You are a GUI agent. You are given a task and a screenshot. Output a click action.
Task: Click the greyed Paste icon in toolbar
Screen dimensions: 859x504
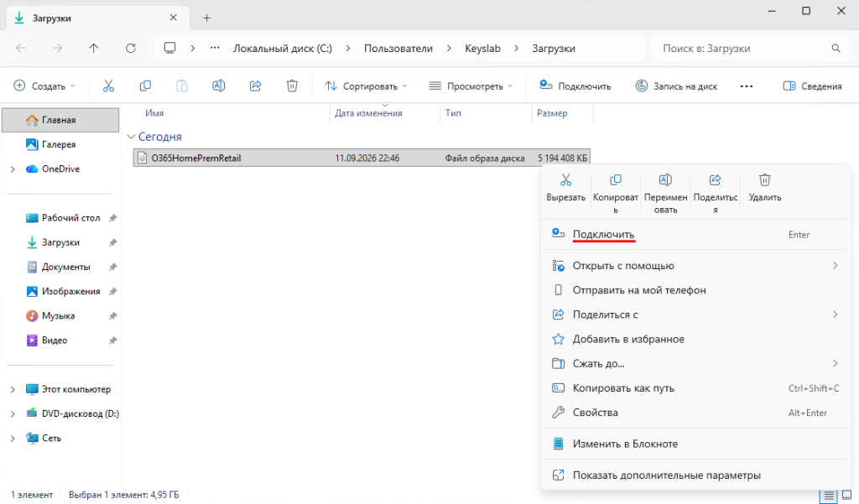(x=182, y=86)
